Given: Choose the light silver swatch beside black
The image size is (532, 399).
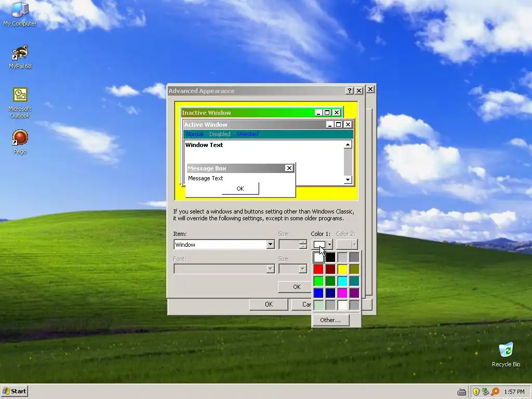Looking at the screenshot, I should [x=342, y=257].
